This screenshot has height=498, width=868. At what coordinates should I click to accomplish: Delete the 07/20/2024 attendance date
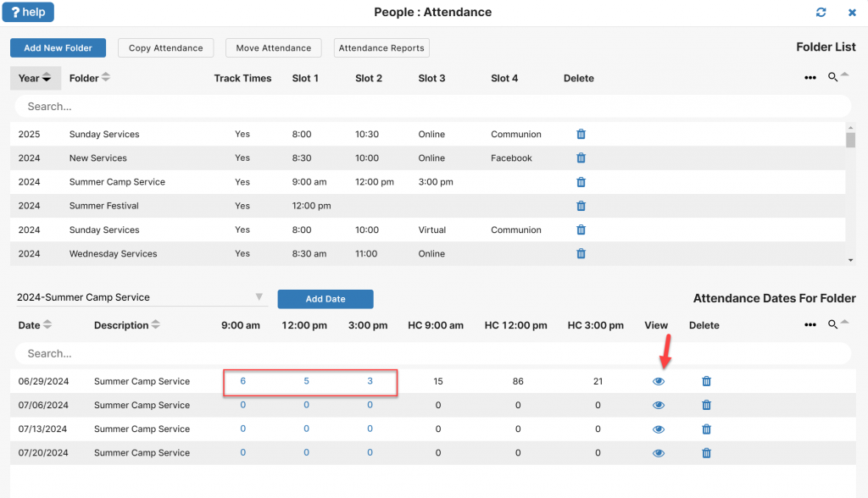point(706,453)
